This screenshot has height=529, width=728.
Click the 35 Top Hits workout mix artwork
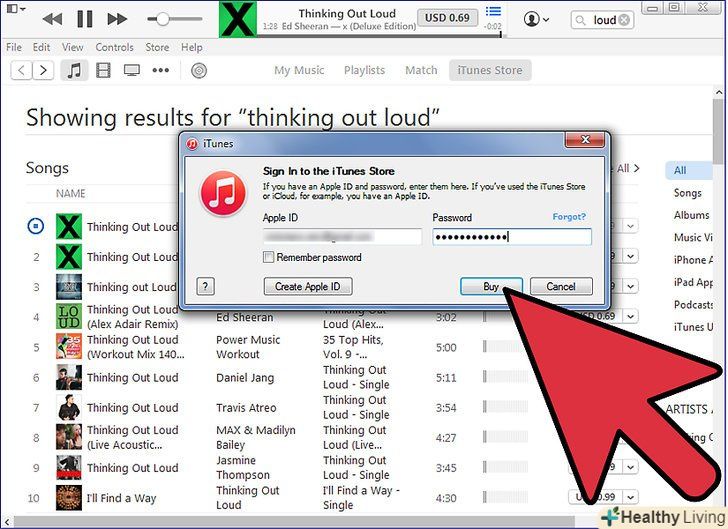pyautogui.click(x=69, y=346)
